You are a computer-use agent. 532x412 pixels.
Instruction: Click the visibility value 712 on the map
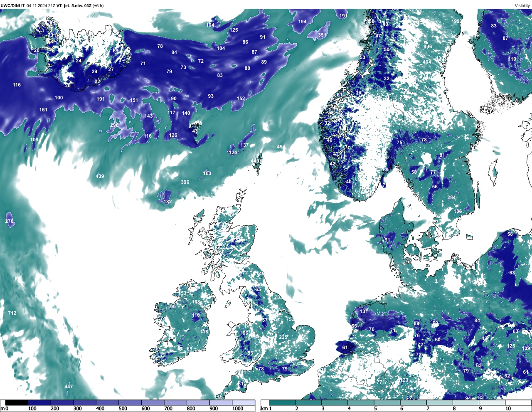click(x=12, y=313)
